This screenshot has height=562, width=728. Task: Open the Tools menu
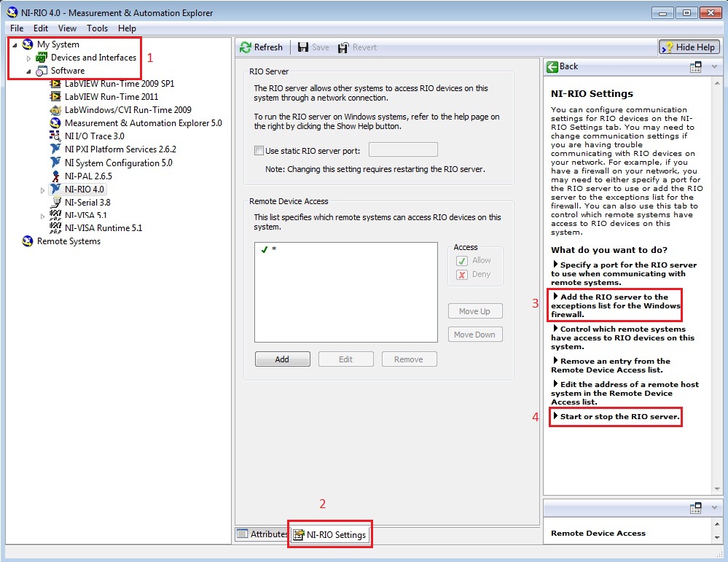[97, 28]
